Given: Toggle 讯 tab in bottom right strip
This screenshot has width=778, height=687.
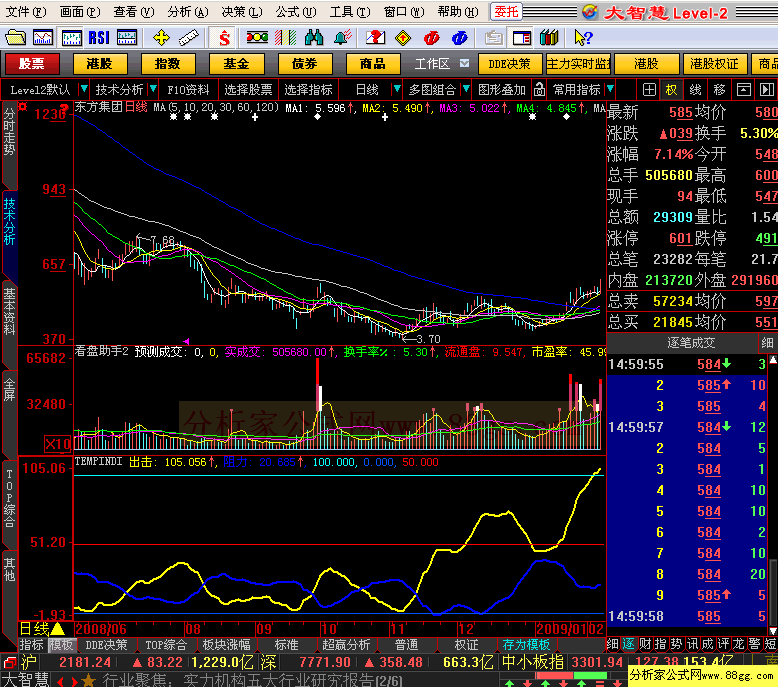Looking at the screenshot, I should pos(692,644).
